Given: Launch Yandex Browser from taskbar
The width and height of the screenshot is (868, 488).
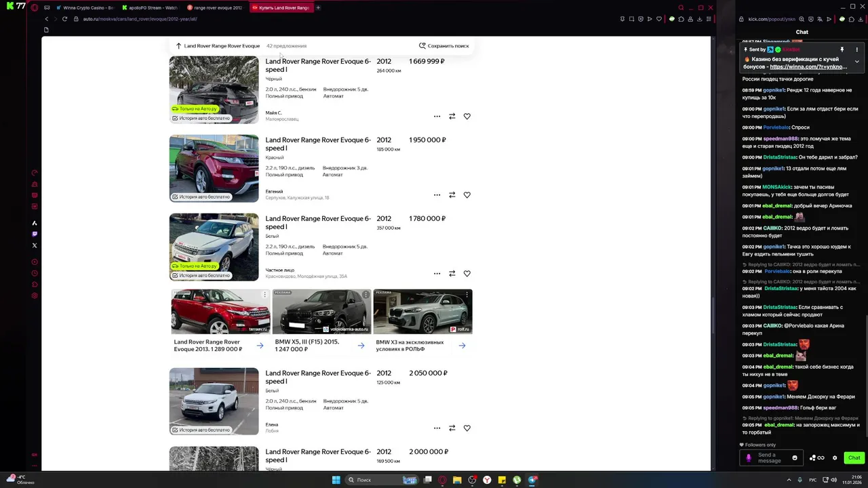Looking at the screenshot, I should pos(487,480).
